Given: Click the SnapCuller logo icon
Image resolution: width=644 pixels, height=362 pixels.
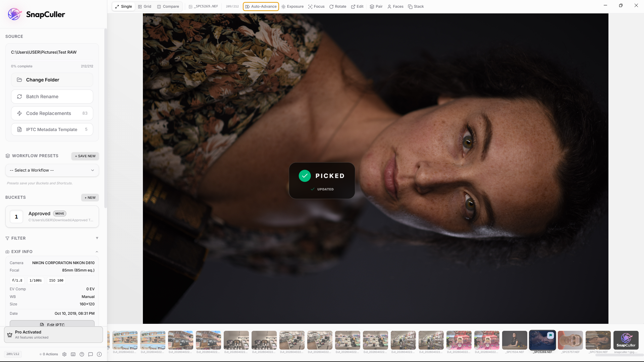Looking at the screenshot, I should point(15,14).
